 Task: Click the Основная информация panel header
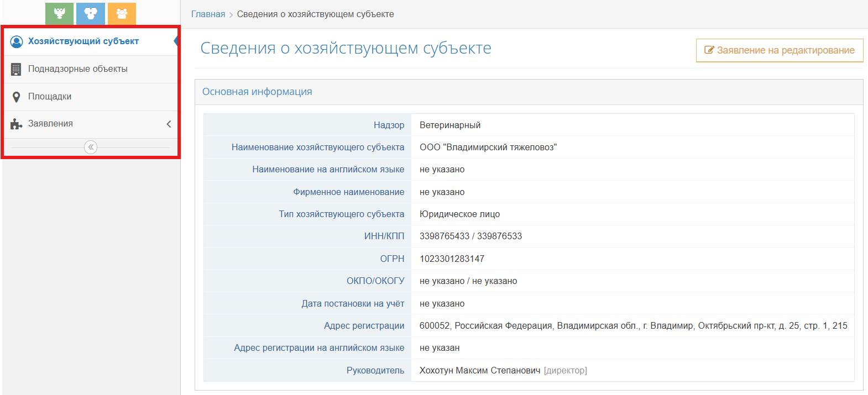(257, 92)
